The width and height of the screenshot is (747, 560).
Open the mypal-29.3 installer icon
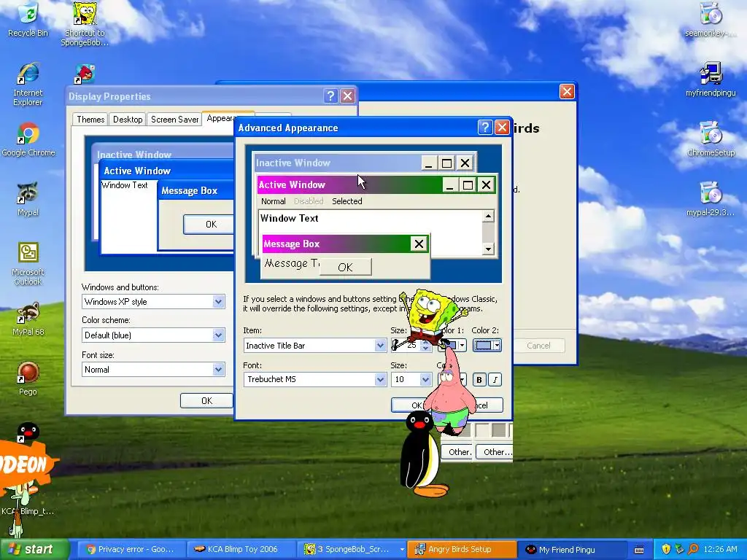[711, 199]
